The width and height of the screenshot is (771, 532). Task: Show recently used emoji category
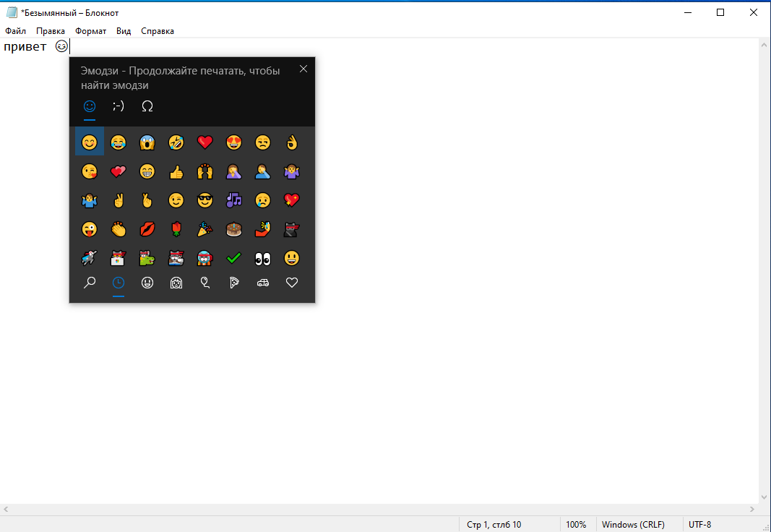point(118,283)
